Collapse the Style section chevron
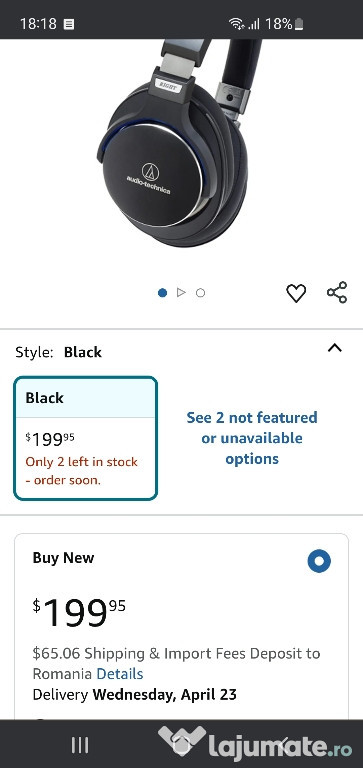 tap(335, 348)
